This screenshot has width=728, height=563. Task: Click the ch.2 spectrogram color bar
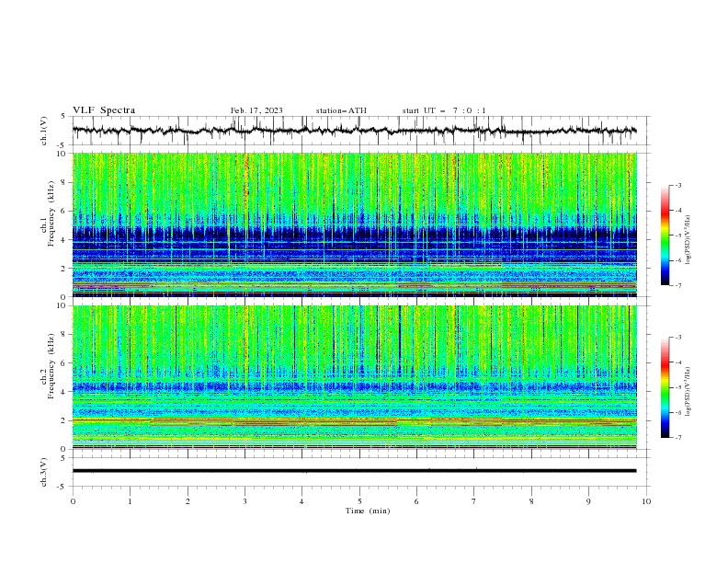click(665, 387)
